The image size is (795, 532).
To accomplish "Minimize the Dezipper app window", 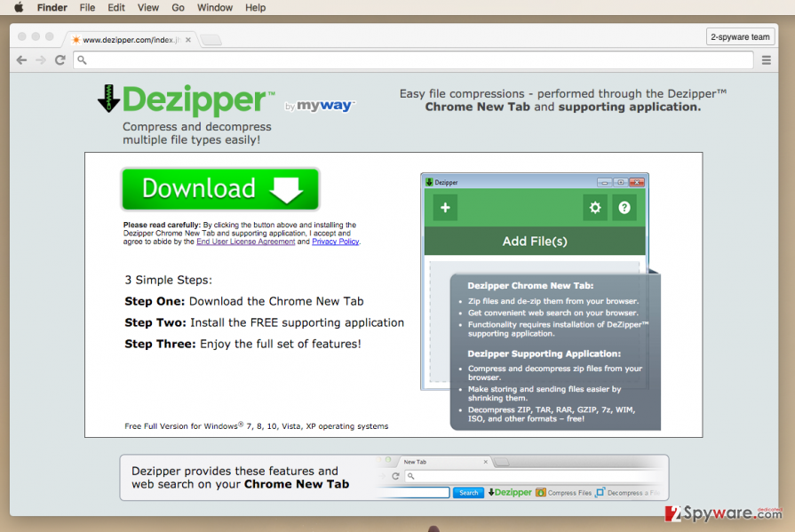I will tap(604, 182).
